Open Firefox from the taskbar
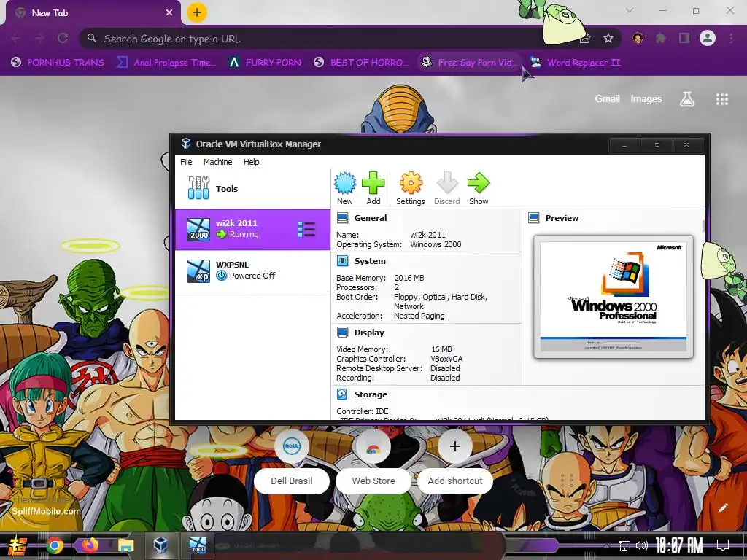This screenshot has width=747, height=560. pos(90,545)
